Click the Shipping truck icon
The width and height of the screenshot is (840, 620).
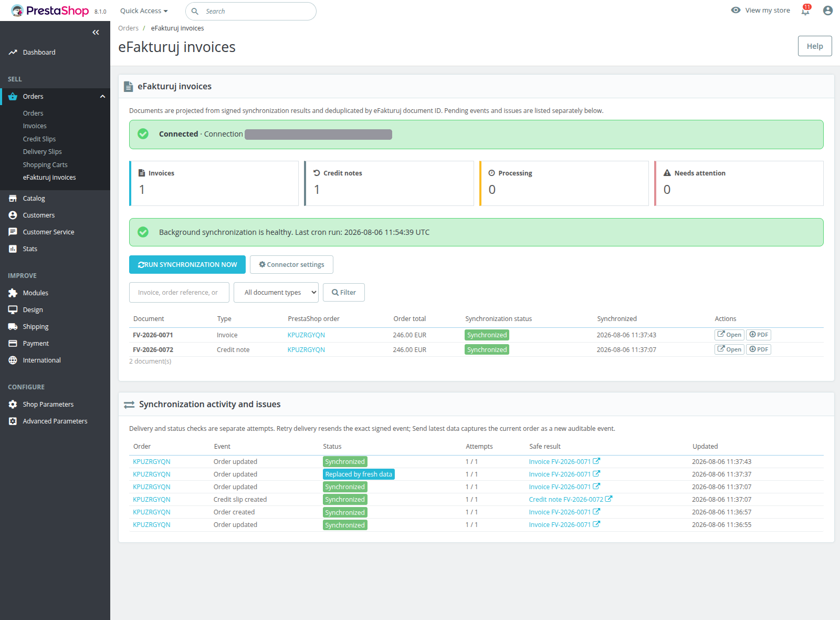click(x=13, y=327)
